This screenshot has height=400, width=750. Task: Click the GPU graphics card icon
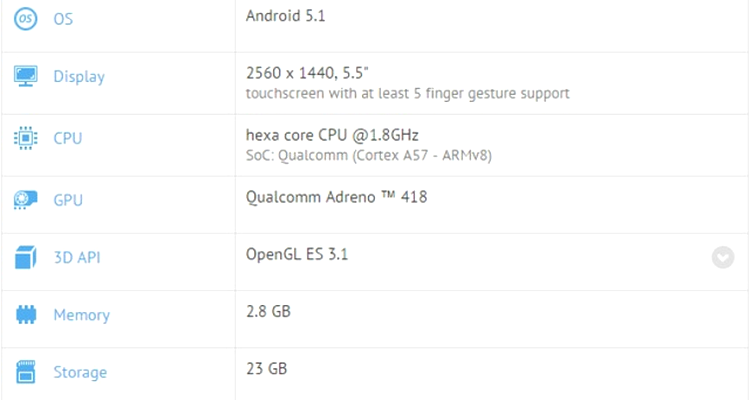[25, 200]
